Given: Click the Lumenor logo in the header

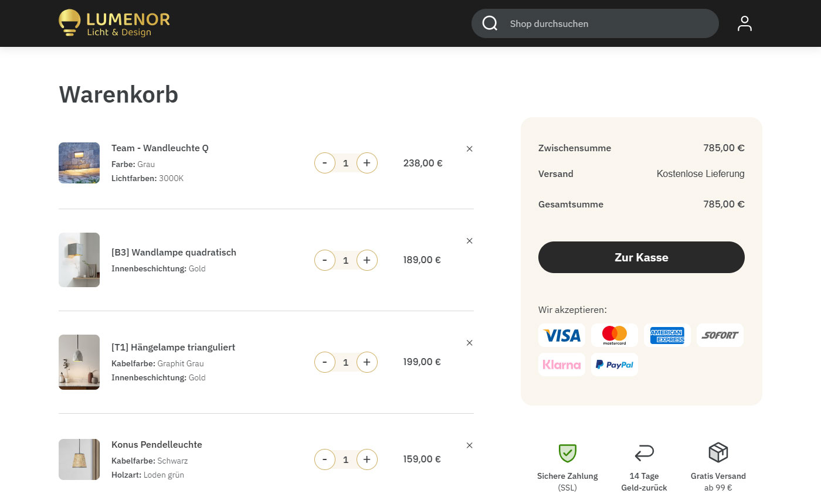Looking at the screenshot, I should point(114,23).
